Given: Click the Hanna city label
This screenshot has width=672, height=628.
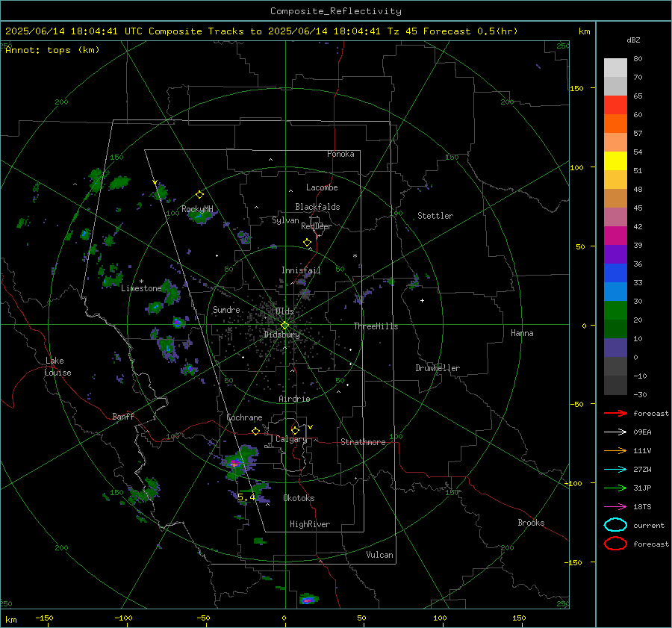Looking at the screenshot, I should click(x=522, y=333).
